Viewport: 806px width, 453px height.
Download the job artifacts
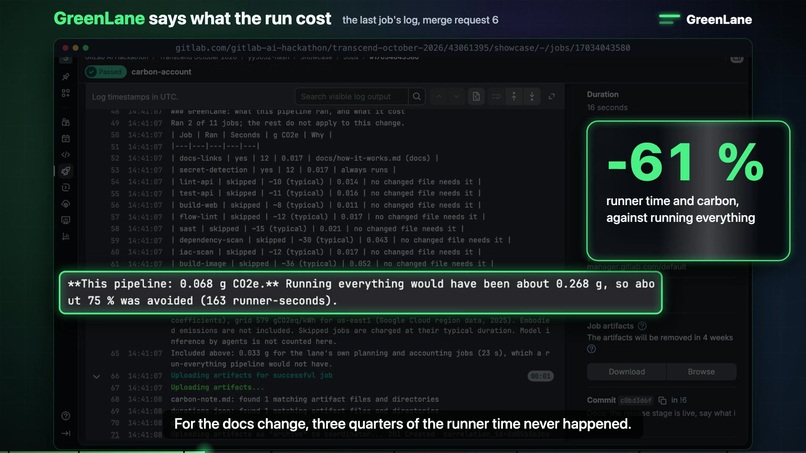pos(627,372)
